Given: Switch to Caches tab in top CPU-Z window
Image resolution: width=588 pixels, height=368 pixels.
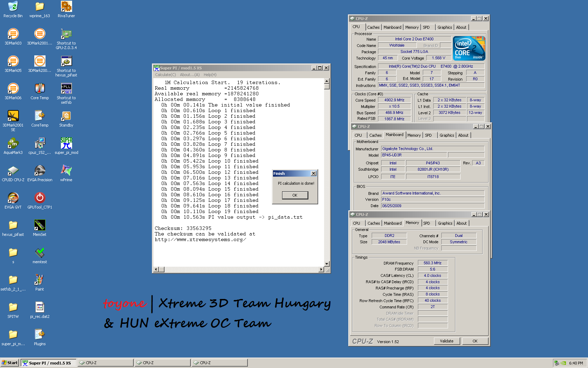Looking at the screenshot, I should [373, 27].
